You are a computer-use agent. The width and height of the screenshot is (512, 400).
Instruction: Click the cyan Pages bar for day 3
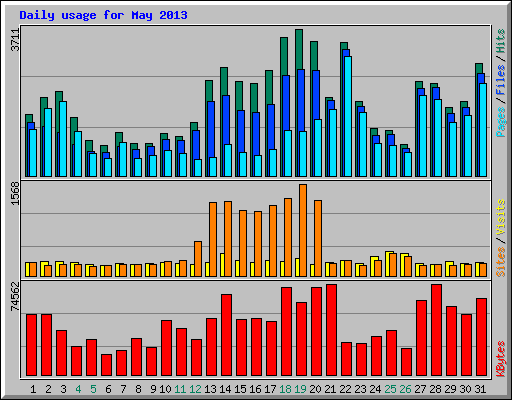tap(63, 139)
